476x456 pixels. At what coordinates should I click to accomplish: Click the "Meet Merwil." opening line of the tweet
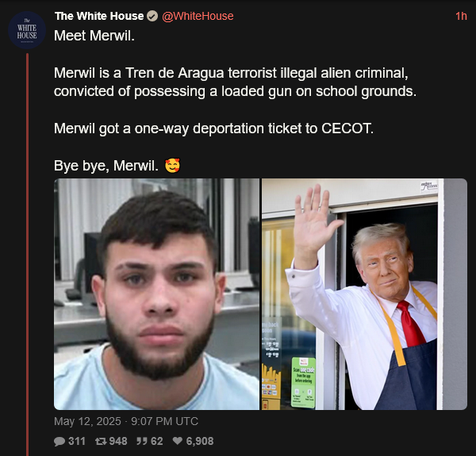tap(94, 36)
